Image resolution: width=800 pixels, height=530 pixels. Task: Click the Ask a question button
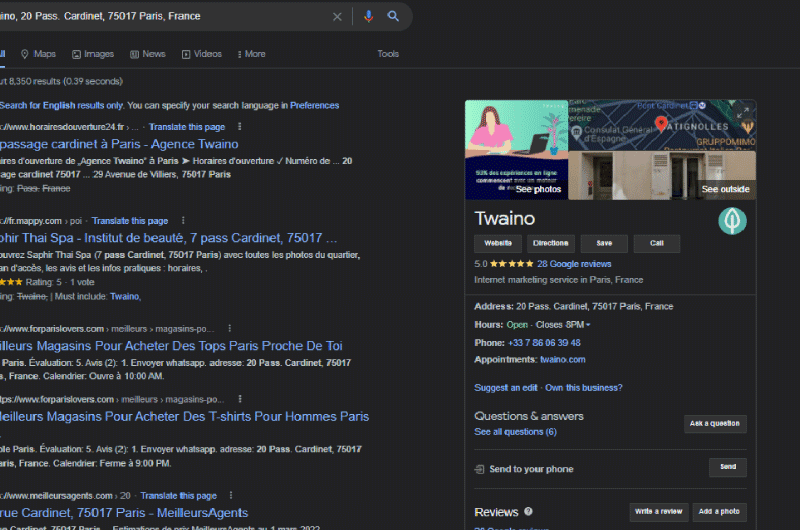715,423
